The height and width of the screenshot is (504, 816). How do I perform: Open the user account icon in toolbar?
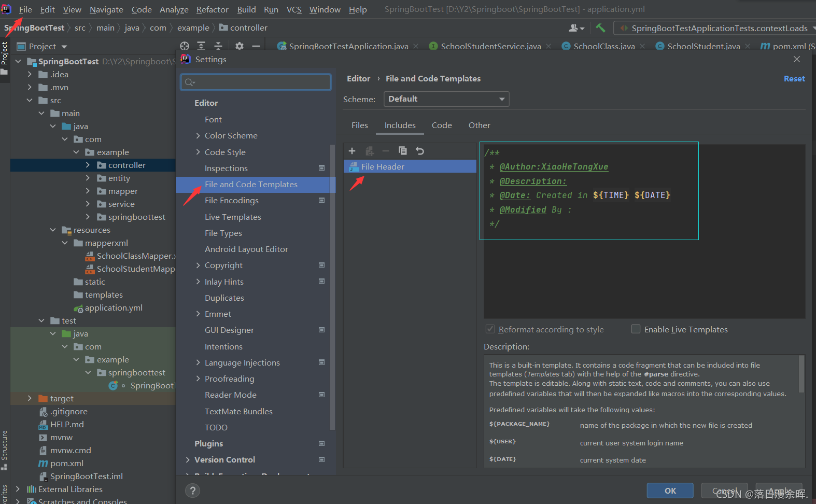(576, 28)
